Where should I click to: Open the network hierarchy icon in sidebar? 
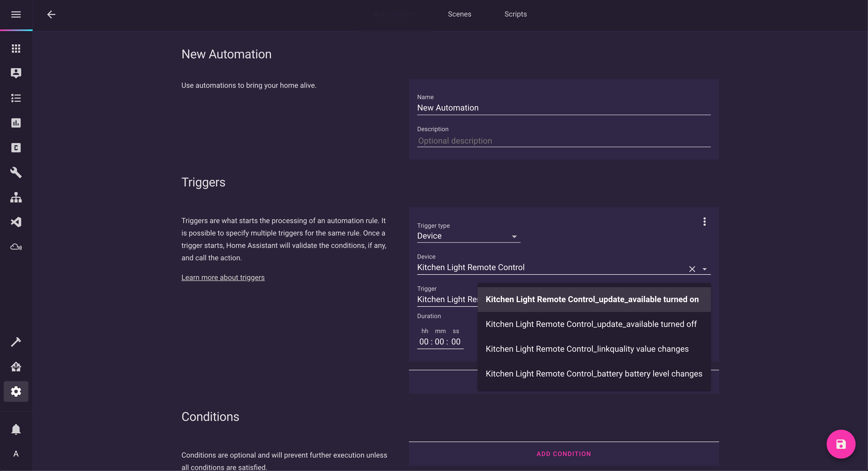16,197
